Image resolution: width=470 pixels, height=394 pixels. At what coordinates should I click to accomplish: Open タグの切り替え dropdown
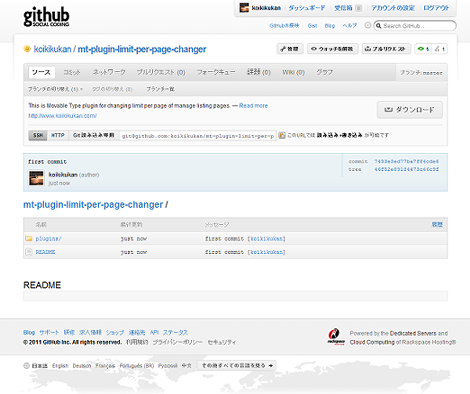pos(112,89)
